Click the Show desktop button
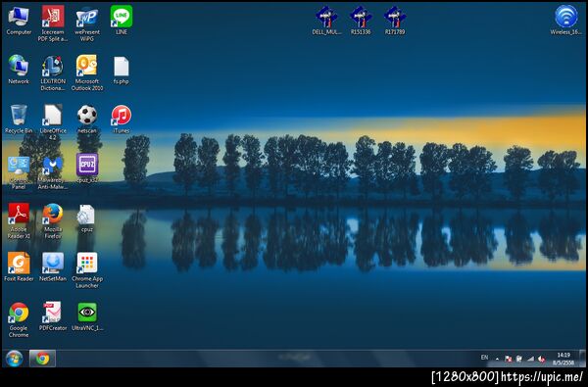 point(582,359)
